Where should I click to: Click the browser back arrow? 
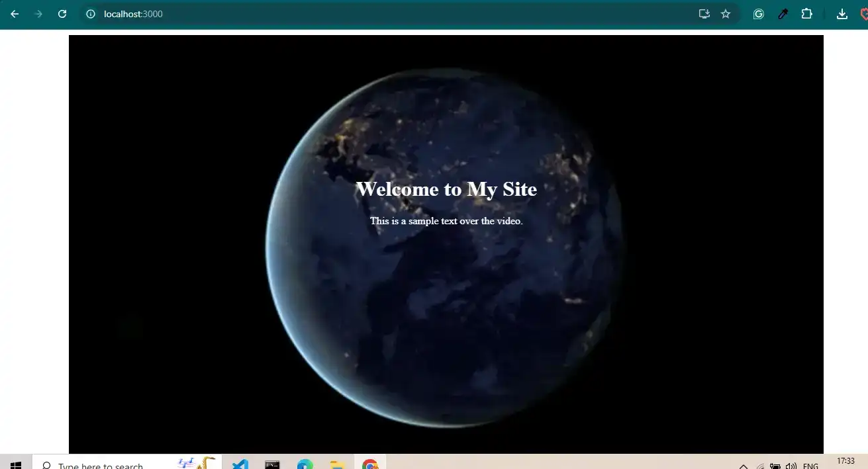[x=15, y=14]
